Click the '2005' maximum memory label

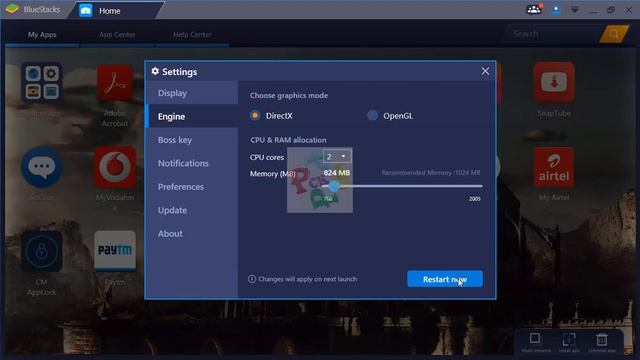pyautogui.click(x=475, y=199)
